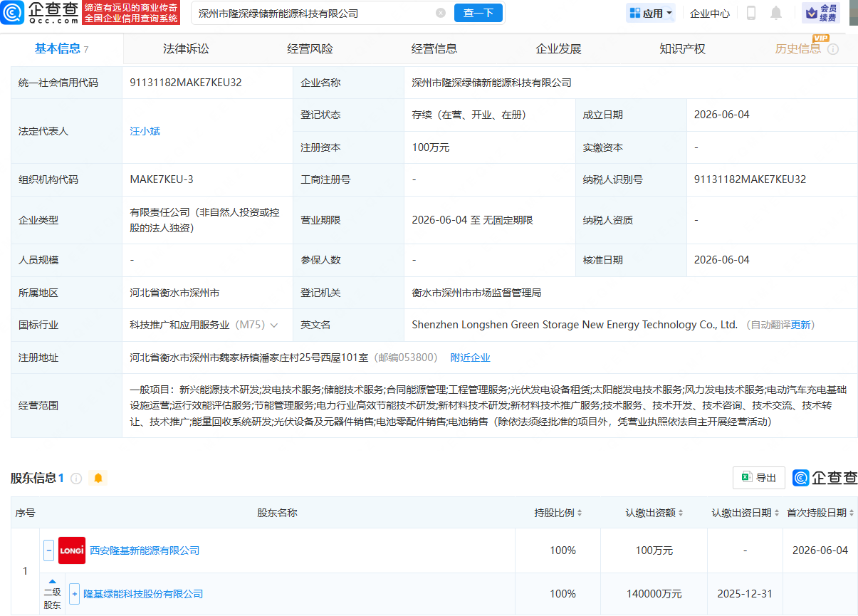Click credit code 91131182MAKE7KEU32 value

point(186,83)
